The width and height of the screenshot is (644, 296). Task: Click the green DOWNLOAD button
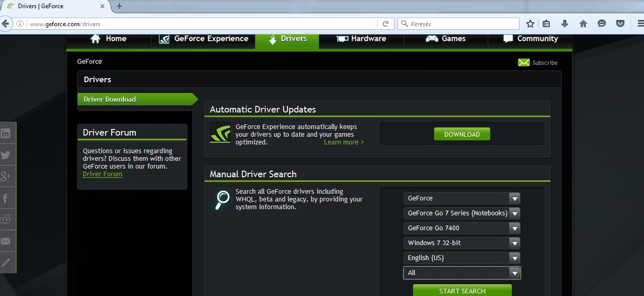click(x=462, y=134)
